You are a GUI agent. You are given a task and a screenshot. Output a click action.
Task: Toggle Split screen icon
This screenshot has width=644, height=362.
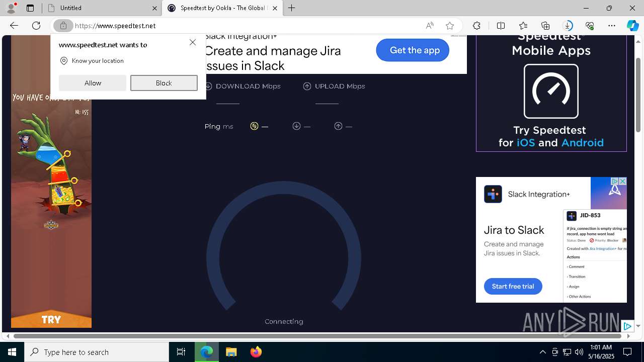tap(501, 26)
